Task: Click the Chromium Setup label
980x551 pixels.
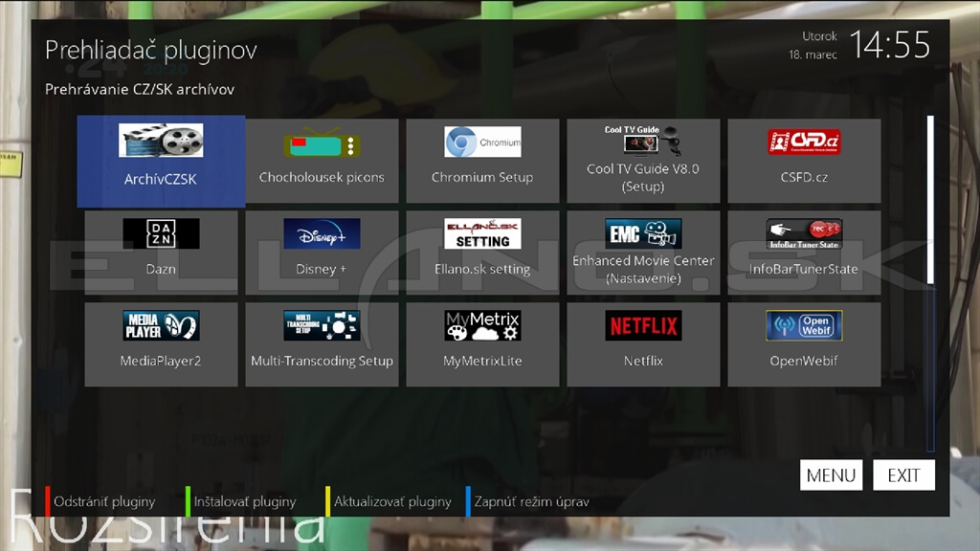Action: point(482,177)
